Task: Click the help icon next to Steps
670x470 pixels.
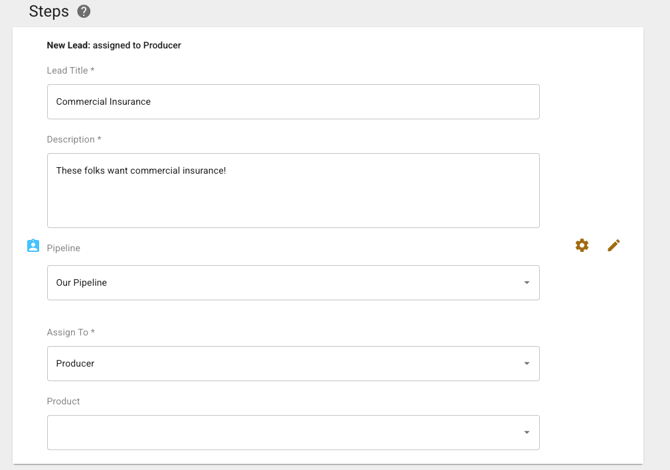Action: coord(84,12)
